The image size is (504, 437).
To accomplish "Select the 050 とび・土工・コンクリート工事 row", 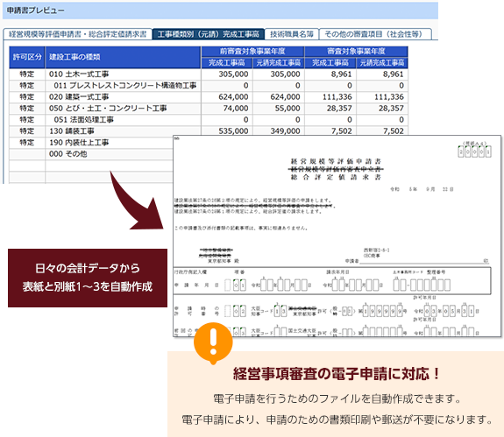I will point(209,109).
